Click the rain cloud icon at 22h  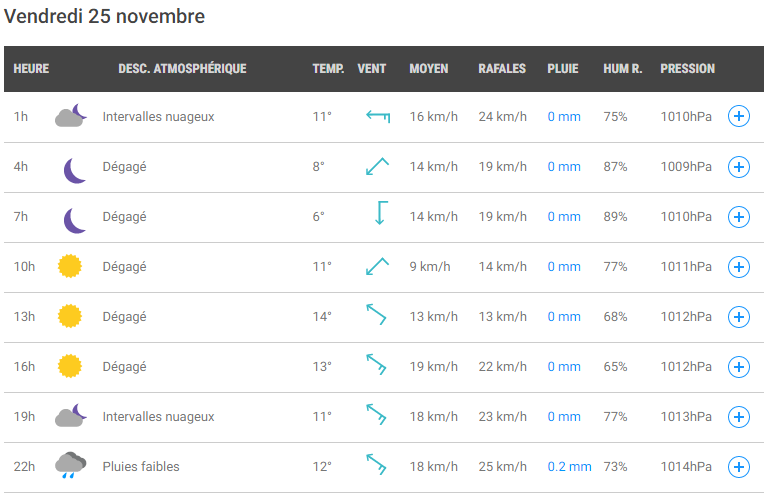tap(70, 465)
